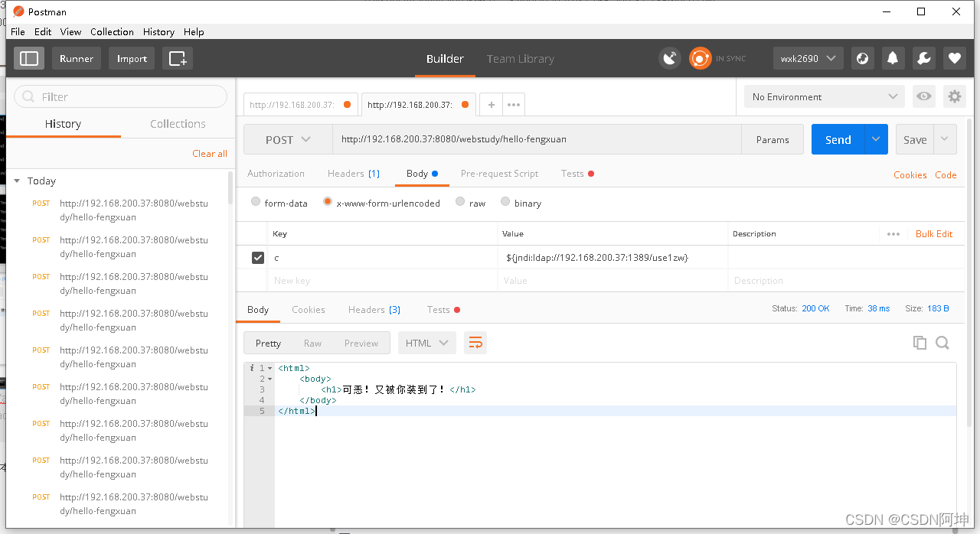This screenshot has height=534, width=980.
Task: Open request Authorization tab
Action: 276,174
